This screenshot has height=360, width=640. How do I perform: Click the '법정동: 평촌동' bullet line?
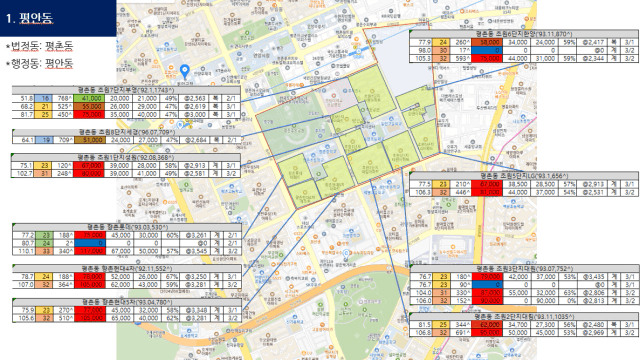point(40,46)
